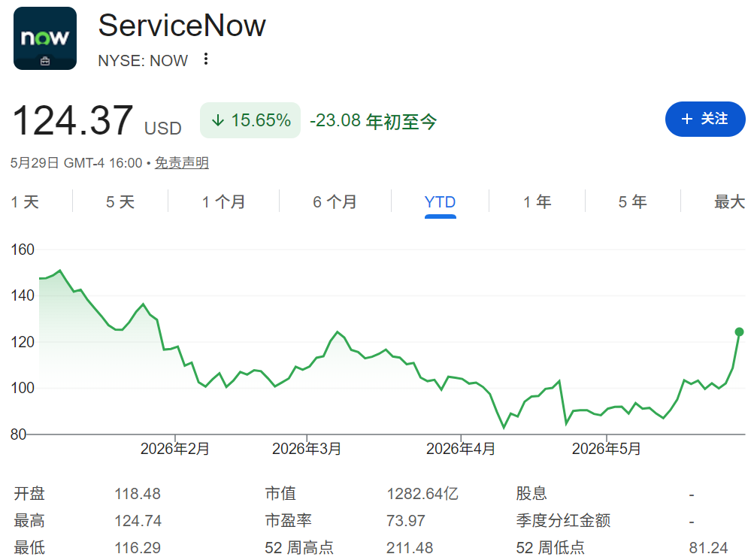Click the timestamp 5月29日 GMT-4 16:00
The image size is (754, 560).
[77, 163]
